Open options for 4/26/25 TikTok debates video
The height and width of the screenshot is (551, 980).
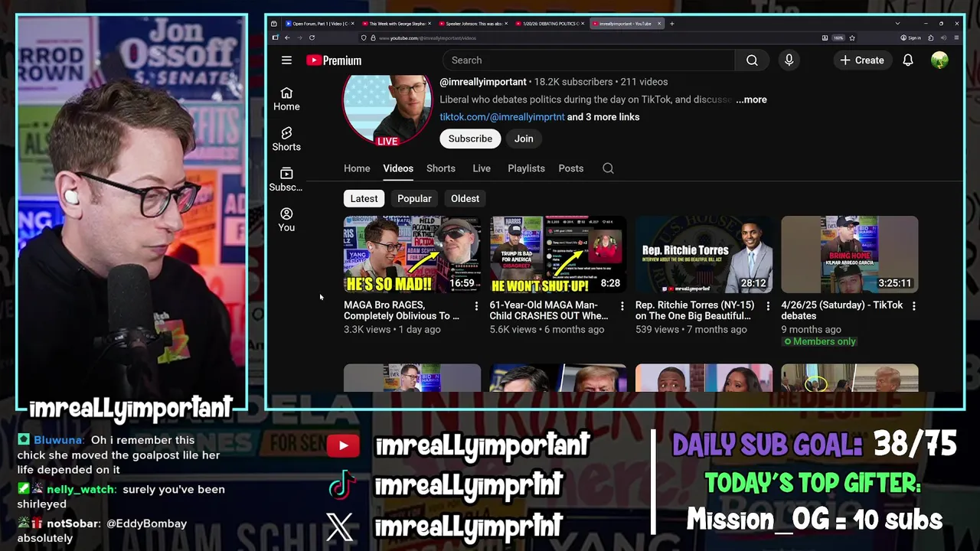pos(913,306)
